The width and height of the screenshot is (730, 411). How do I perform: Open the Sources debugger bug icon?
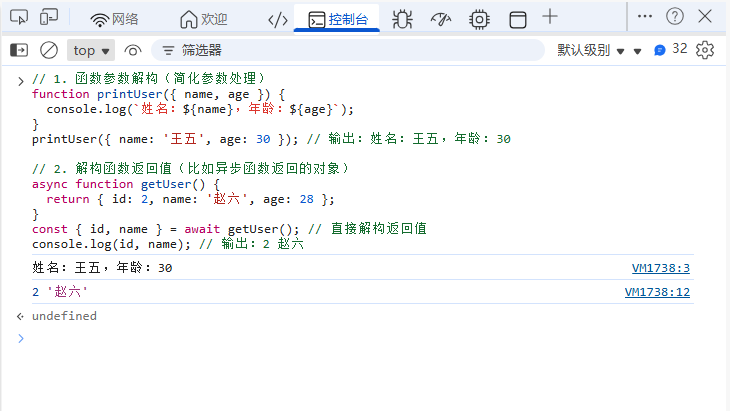(x=402, y=19)
